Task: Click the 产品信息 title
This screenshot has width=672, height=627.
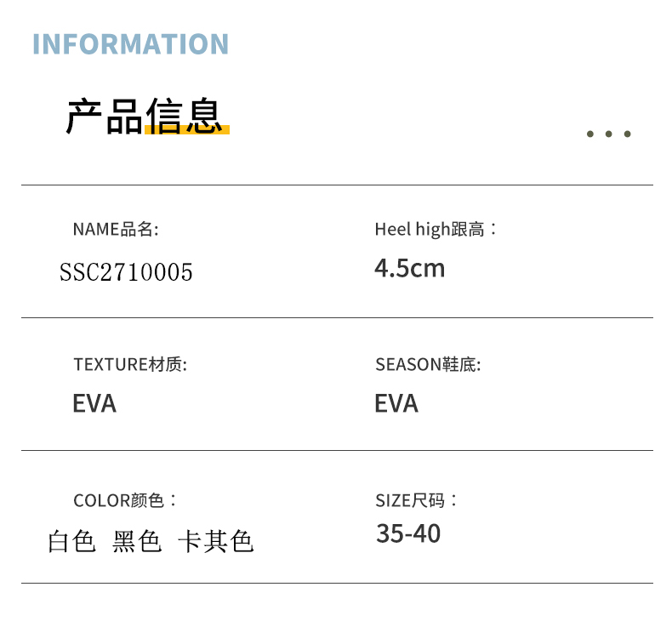Action: coord(143,117)
